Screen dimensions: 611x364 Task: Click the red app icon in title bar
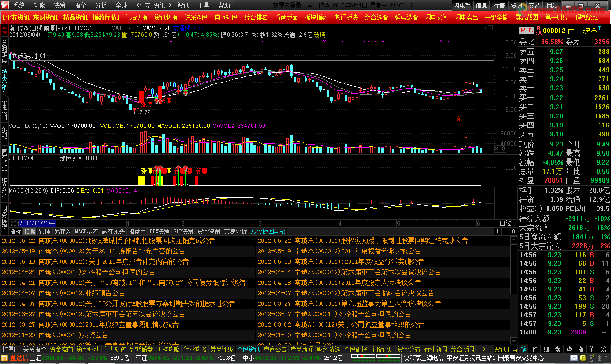click(5, 5)
